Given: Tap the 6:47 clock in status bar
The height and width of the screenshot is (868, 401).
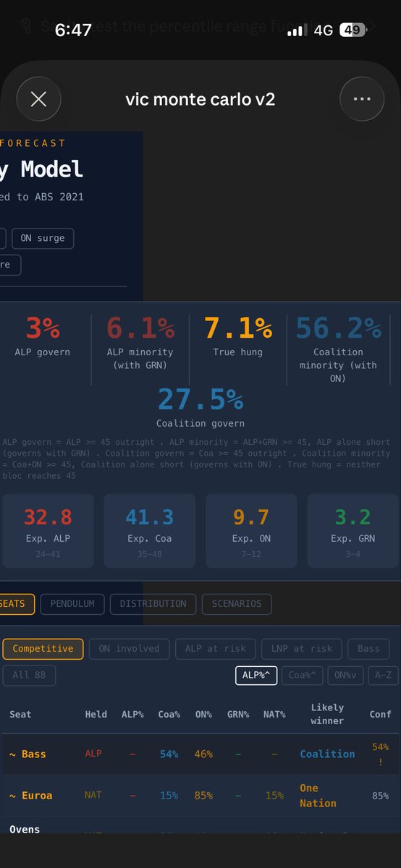Looking at the screenshot, I should 72,30.
